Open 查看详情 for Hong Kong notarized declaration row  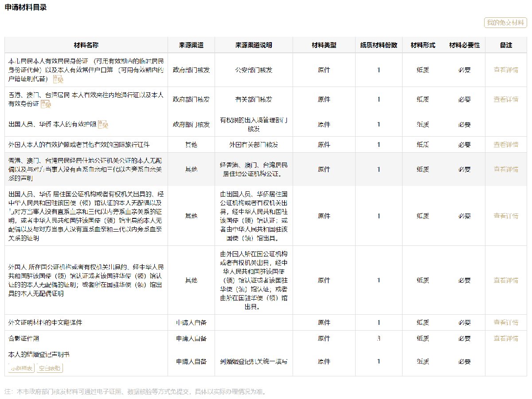coord(506,169)
